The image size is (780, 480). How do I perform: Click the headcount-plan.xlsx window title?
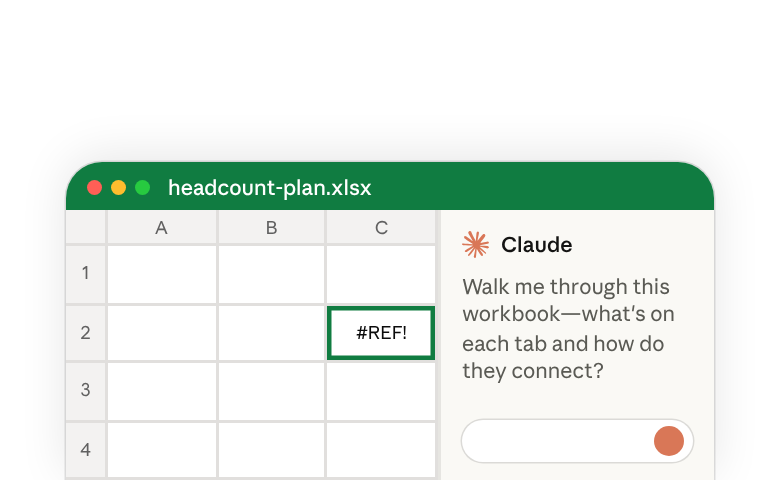270,188
